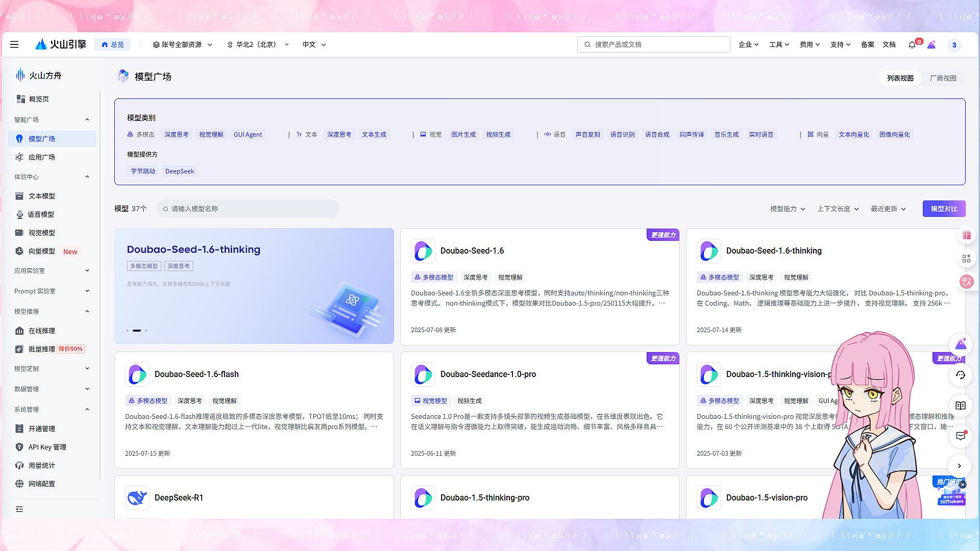This screenshot has height=551, width=980.
Task: Click the gift icon on right edge
Action: point(966,235)
